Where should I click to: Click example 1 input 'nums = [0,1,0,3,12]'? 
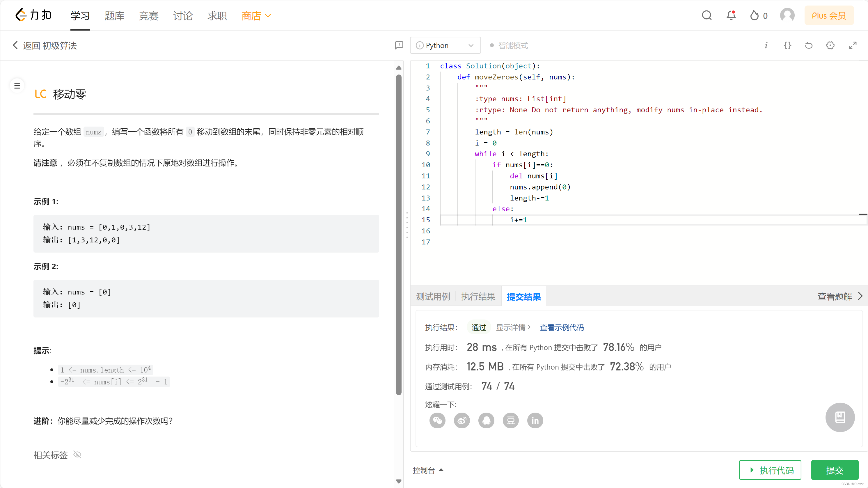(109, 227)
